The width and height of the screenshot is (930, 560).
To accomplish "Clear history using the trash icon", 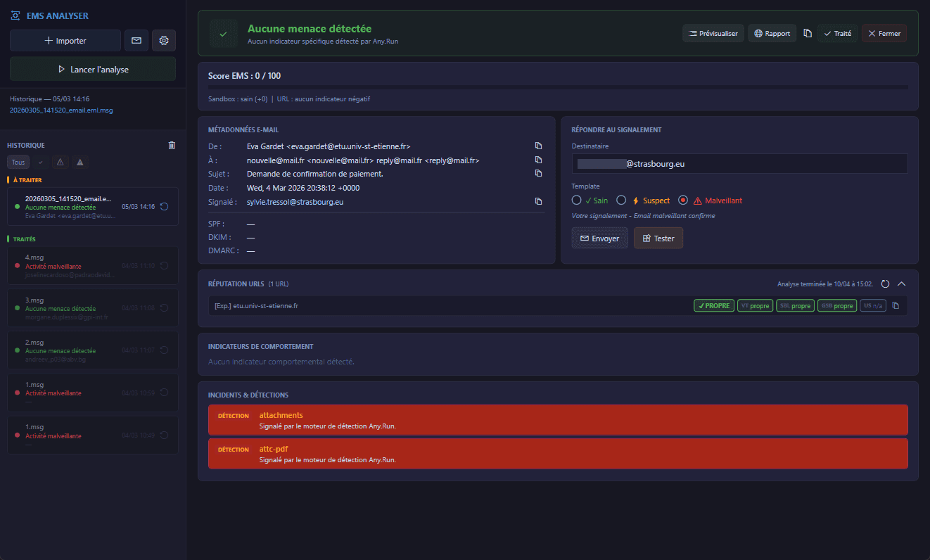I will coord(171,145).
